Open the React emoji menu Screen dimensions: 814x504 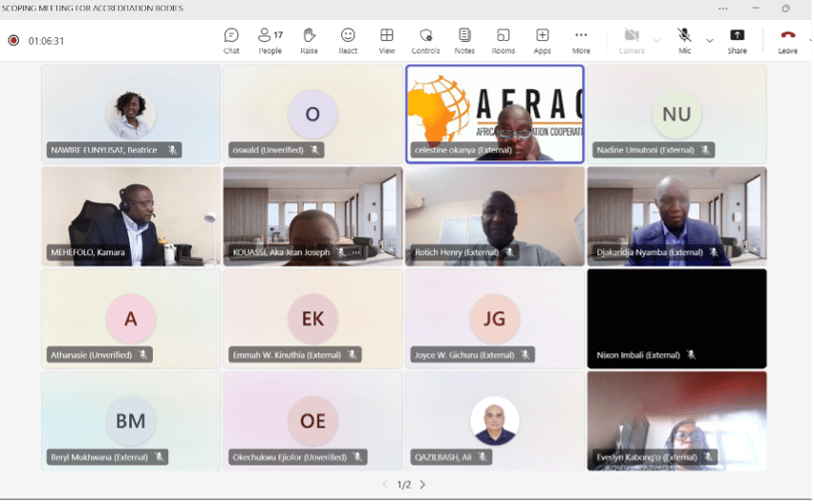(x=348, y=40)
